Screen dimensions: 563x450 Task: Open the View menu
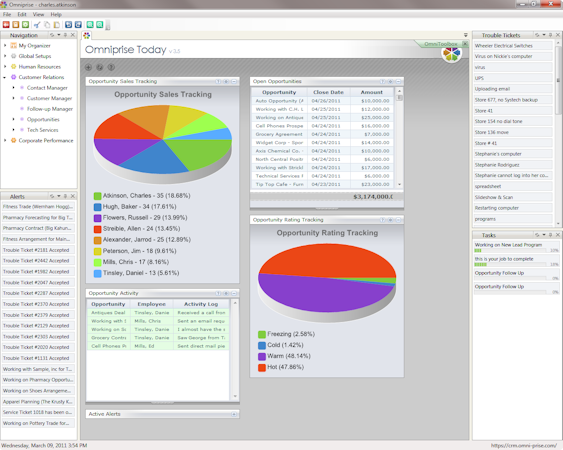coord(38,14)
